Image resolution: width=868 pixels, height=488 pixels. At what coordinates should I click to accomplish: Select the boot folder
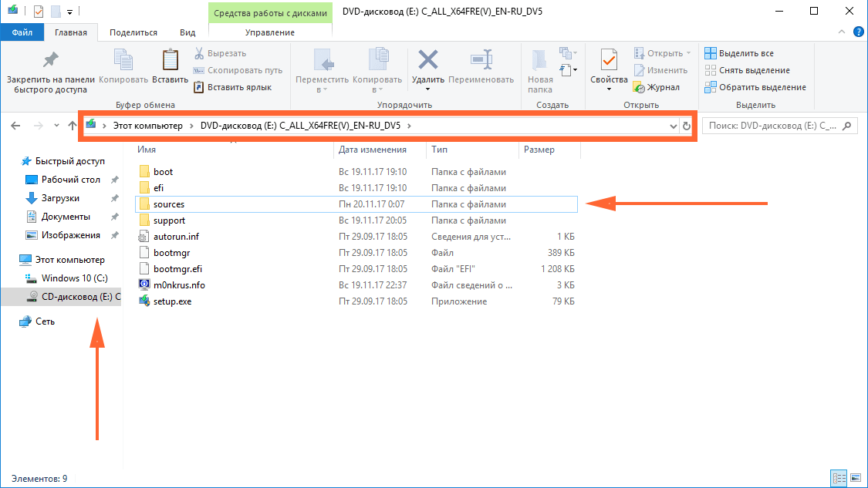356,172
